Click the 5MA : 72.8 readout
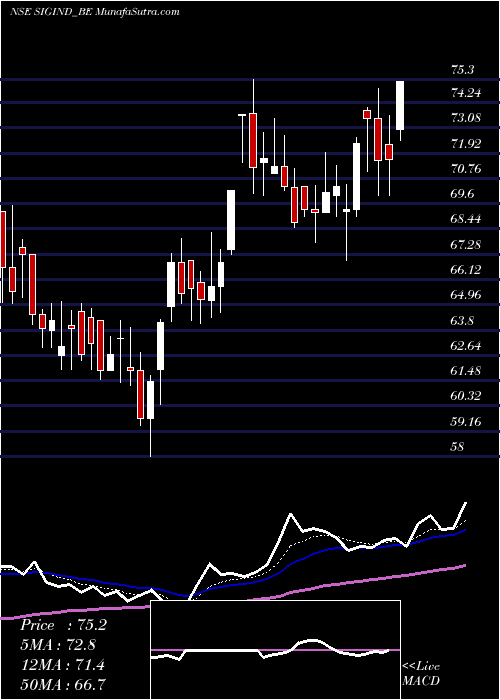 click(58, 645)
